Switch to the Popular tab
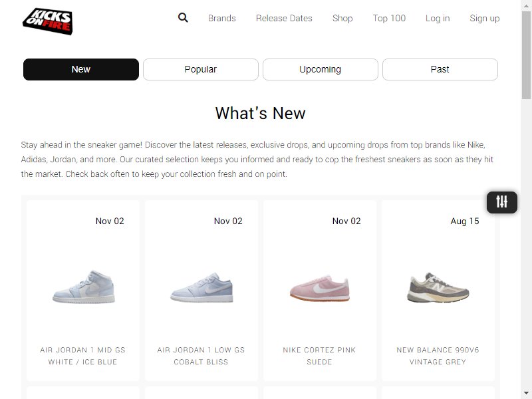Screen dimensions: 532x399 tap(201, 70)
